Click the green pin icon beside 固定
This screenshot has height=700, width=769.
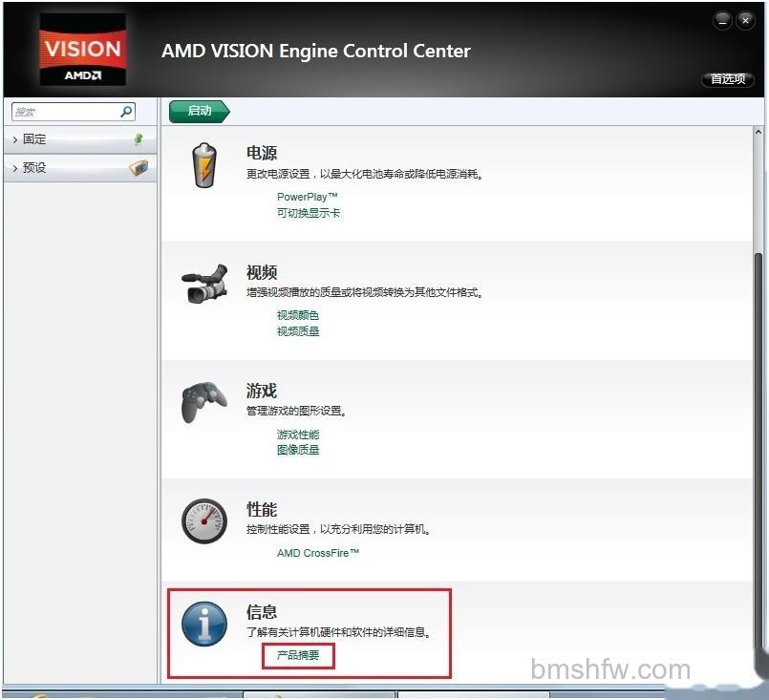click(x=139, y=139)
